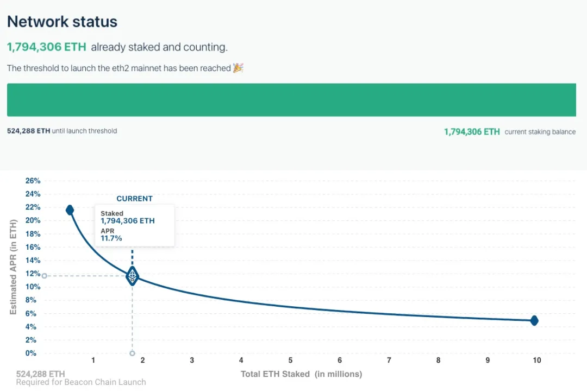Click the Network status heading
The height and width of the screenshot is (392, 587).
(x=62, y=22)
